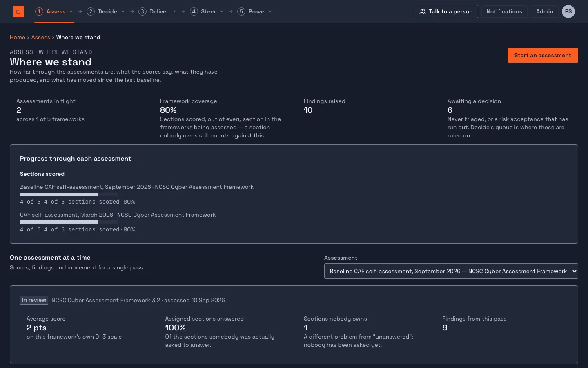Expand the Decide step chevron
The image size is (588, 368).
coord(123,11)
